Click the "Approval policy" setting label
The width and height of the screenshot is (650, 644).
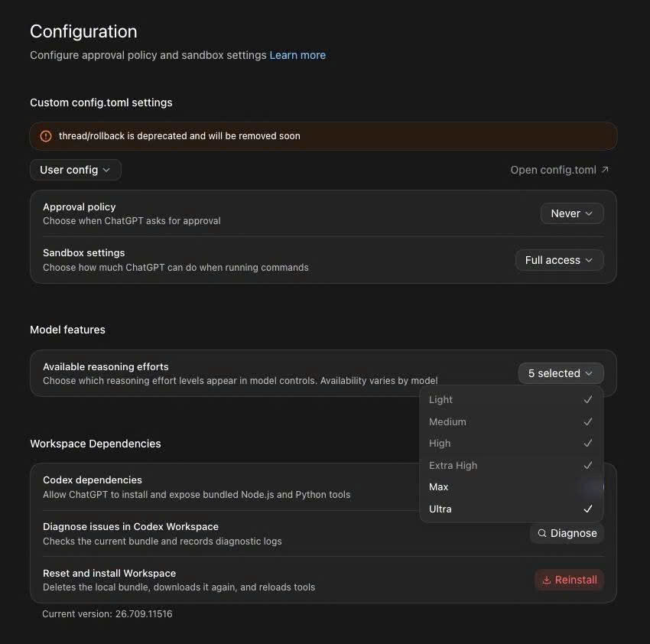[80, 207]
